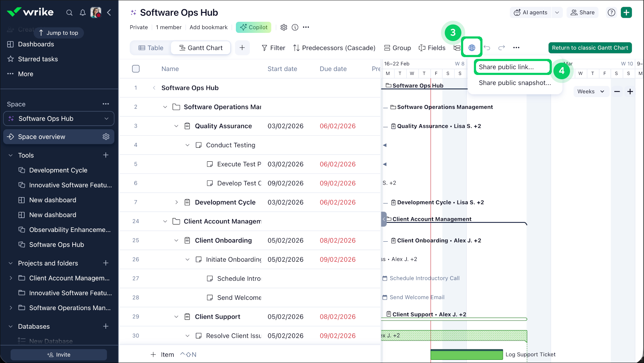
Task: Click the globe public sharing icon
Action: click(x=472, y=48)
